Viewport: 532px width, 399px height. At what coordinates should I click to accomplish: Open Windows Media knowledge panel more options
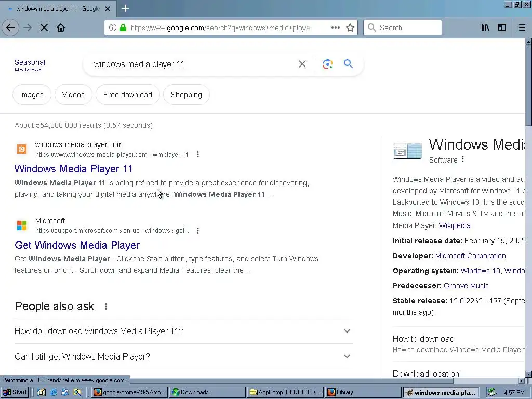pos(463,159)
